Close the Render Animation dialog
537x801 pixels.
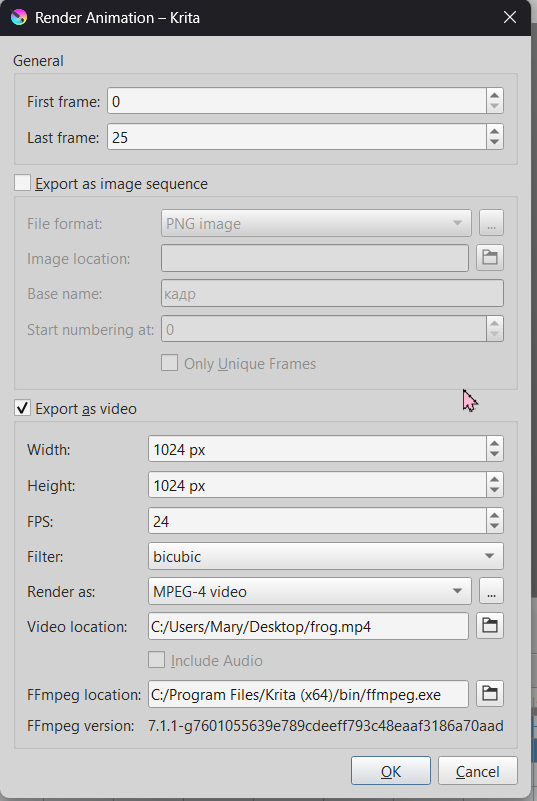[510, 17]
